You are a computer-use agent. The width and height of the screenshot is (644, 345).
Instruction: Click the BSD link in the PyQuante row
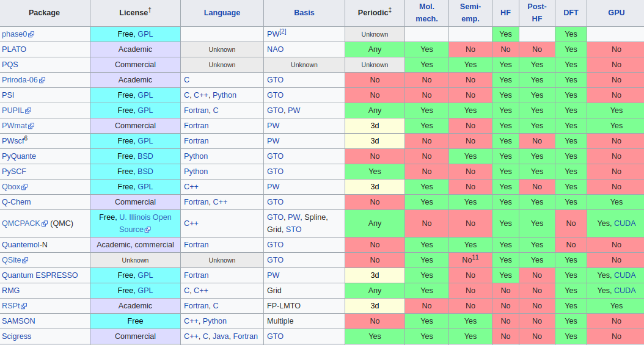(145, 156)
